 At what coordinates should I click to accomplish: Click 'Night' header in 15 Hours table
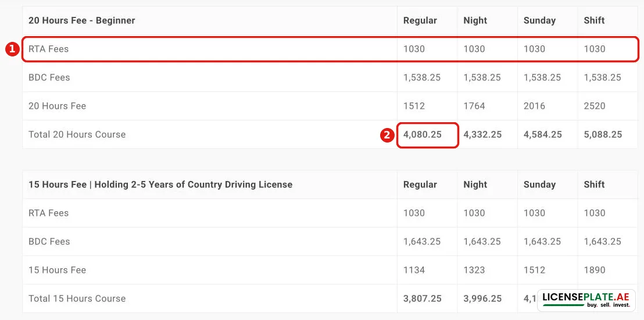pyautogui.click(x=475, y=184)
